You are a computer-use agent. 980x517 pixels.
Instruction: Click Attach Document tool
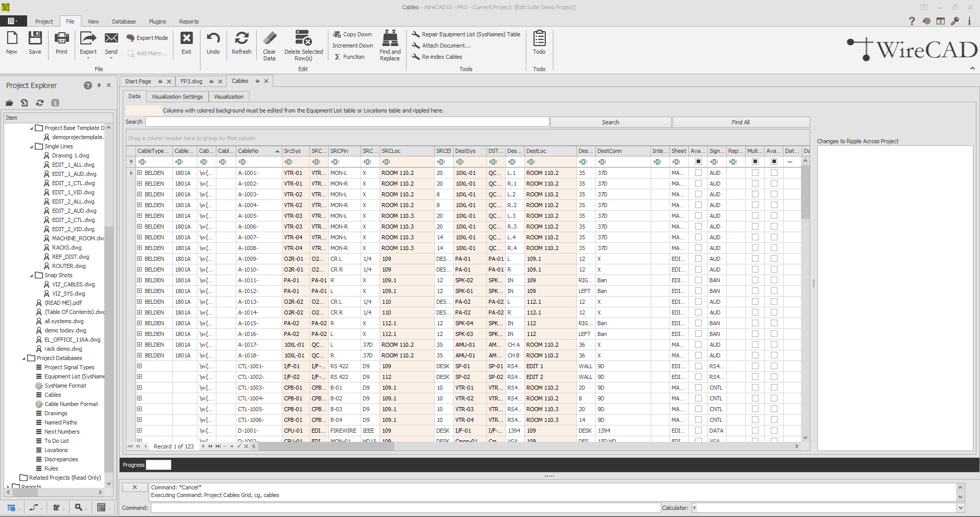coord(441,46)
